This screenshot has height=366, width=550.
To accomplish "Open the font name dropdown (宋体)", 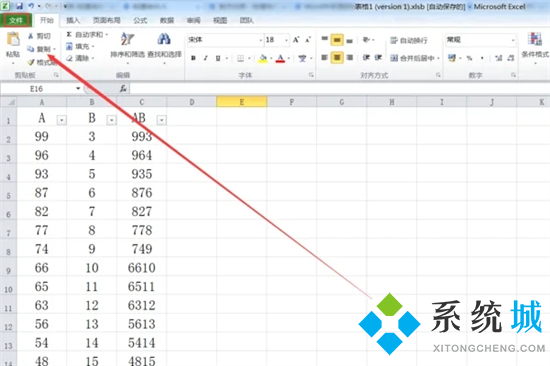I will [261, 40].
